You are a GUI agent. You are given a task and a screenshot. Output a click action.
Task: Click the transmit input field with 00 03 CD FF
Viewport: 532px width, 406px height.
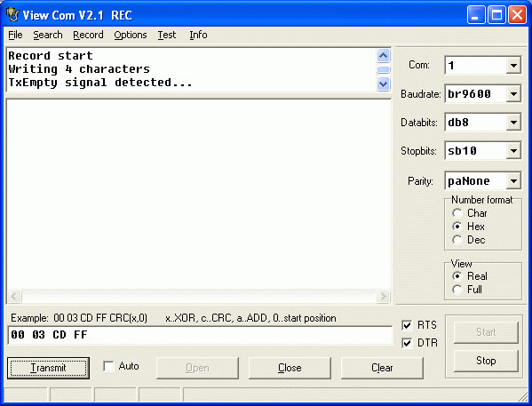point(200,335)
